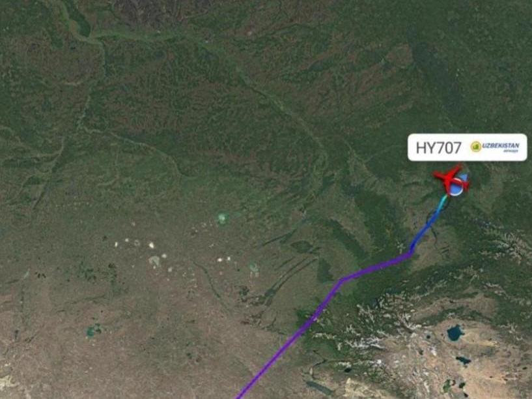Select the purple track's lower bend point
Image resolution: width=532 pixels, height=399 pixels.
(342, 280)
